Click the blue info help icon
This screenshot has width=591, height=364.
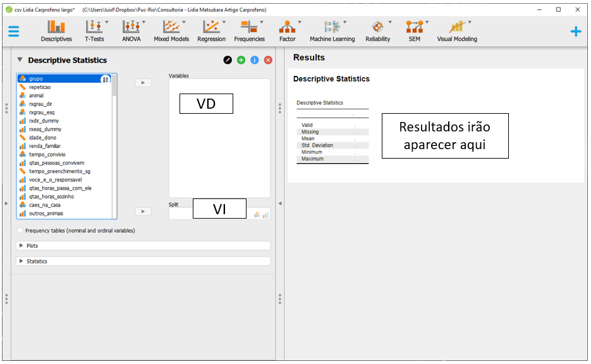(x=255, y=60)
